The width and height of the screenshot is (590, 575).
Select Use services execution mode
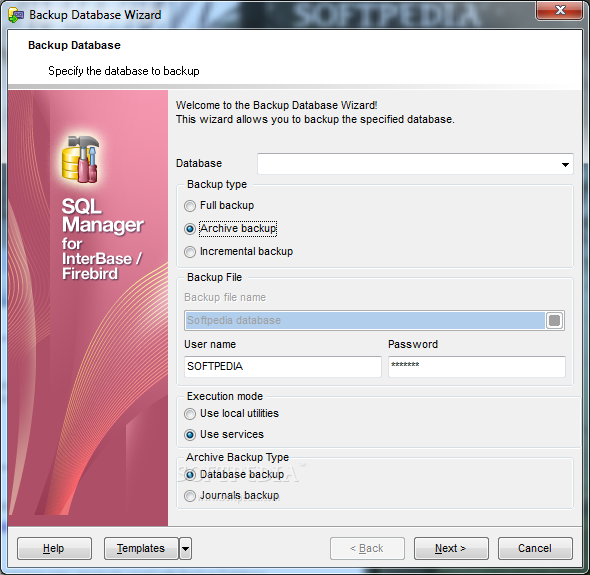tap(190, 435)
